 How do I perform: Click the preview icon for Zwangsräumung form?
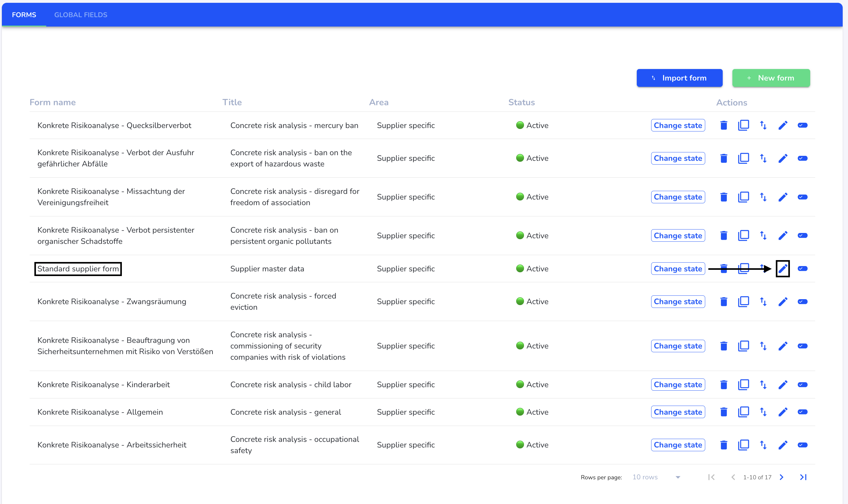(x=802, y=301)
